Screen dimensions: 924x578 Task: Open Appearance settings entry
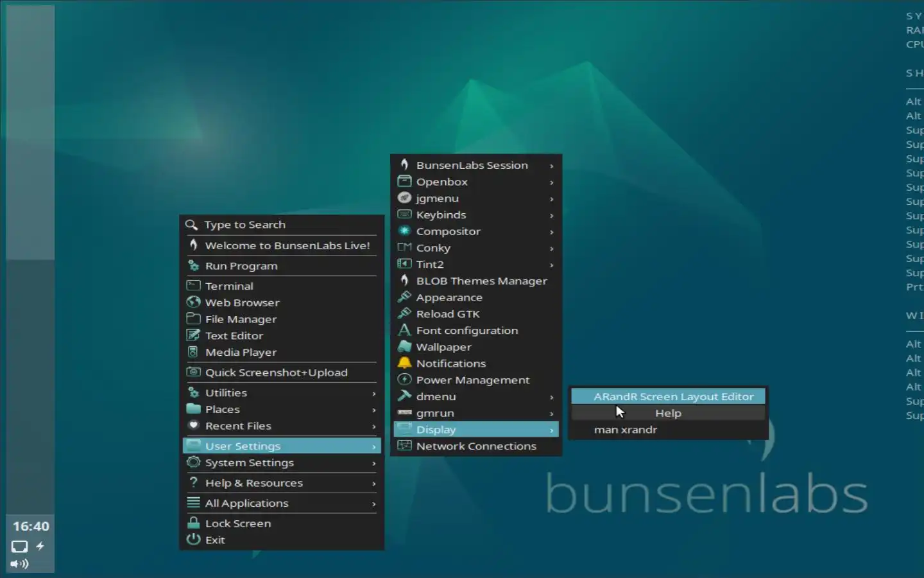coord(476,297)
